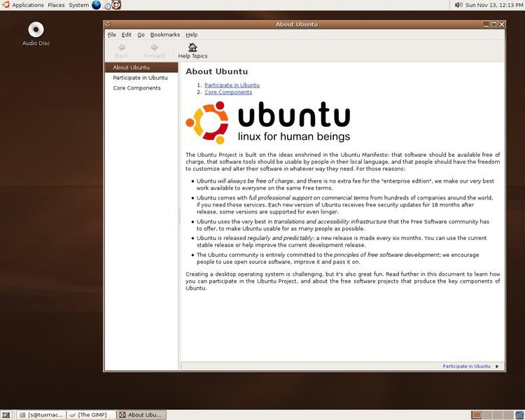525x420 pixels.
Task: Close the About Ubuntu window
Action: pos(502,24)
